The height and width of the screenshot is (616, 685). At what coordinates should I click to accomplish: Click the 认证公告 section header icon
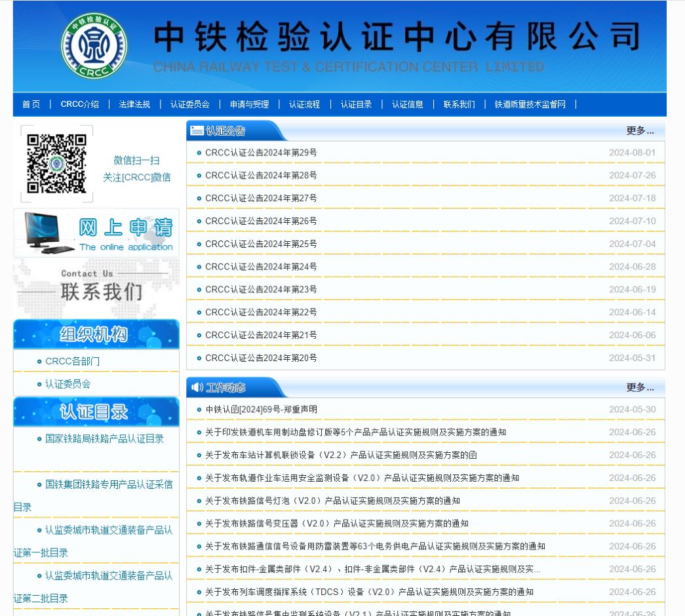pos(197,130)
